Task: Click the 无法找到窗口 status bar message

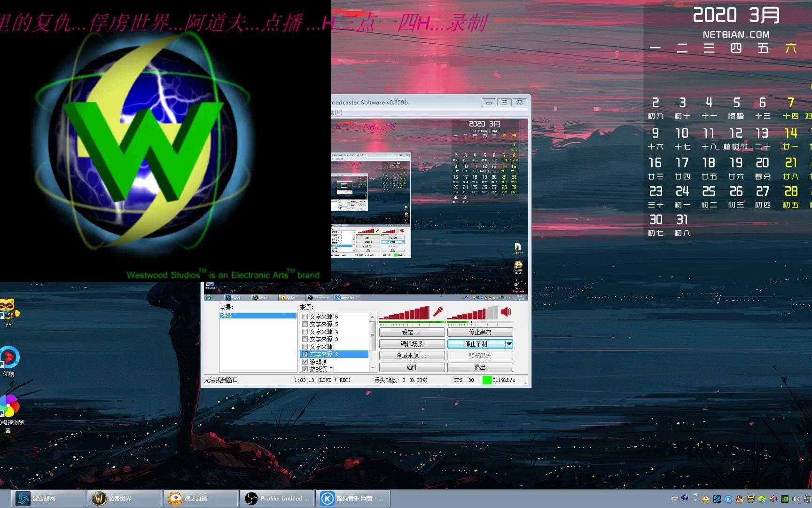Action: [x=221, y=380]
